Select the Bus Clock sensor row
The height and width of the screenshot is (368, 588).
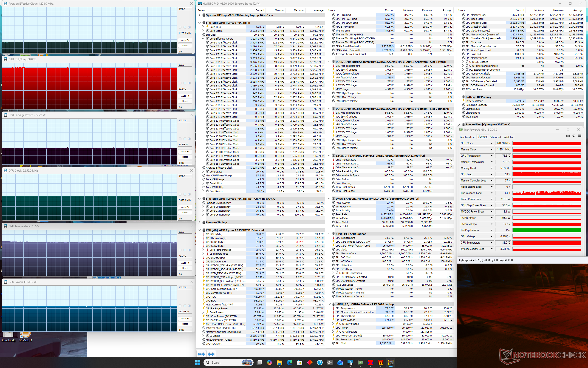pos(261,35)
